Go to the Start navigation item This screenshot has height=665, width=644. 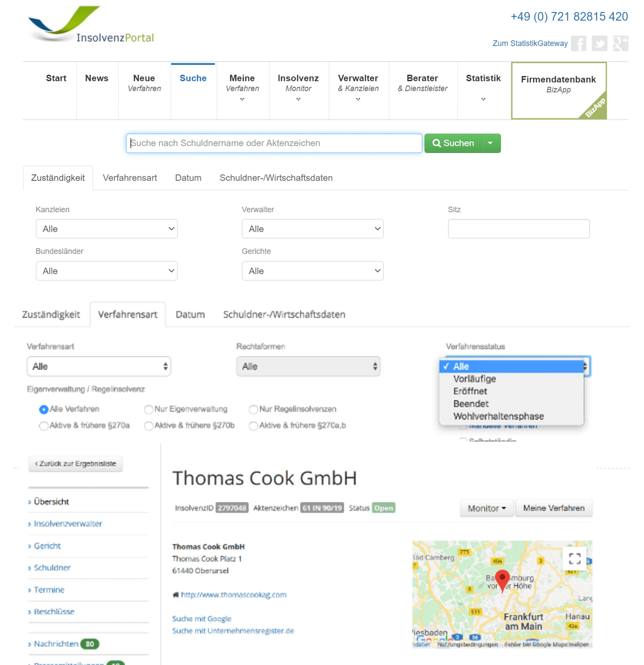[x=56, y=78]
